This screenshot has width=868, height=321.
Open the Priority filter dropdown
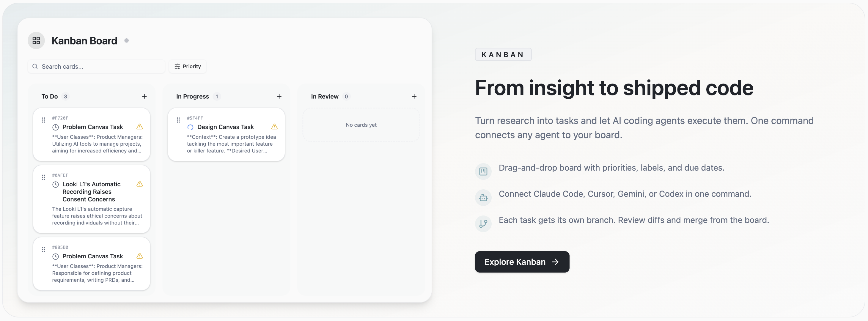[187, 66]
